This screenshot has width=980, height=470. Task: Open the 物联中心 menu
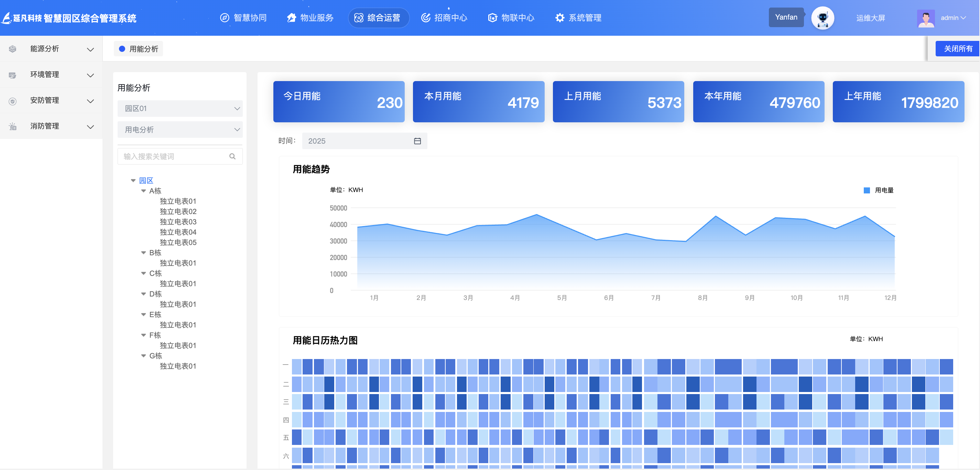tap(511, 18)
